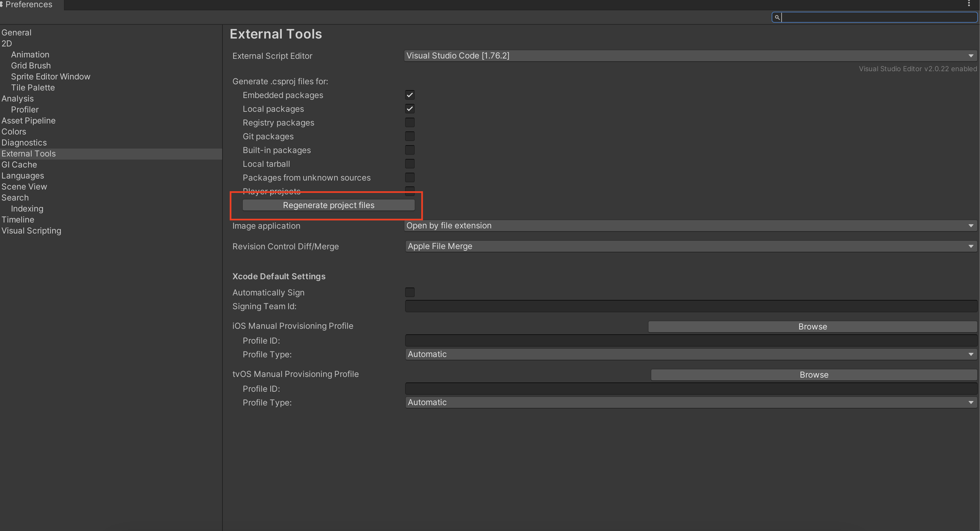Select Animation under 2D
The width and height of the screenshot is (980, 531).
pos(30,54)
